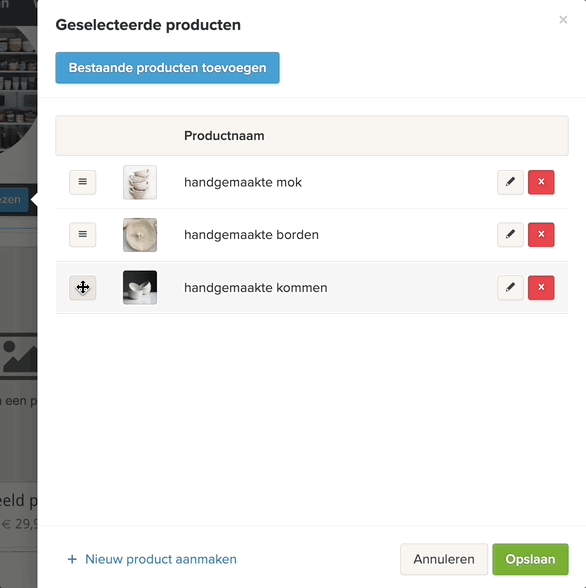Click the drag handle for handgemaakte borden
586x588 pixels.
(x=82, y=235)
